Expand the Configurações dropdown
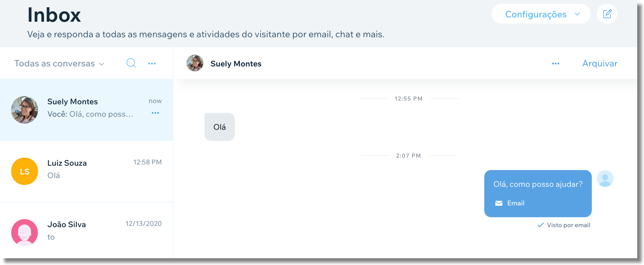 point(541,14)
